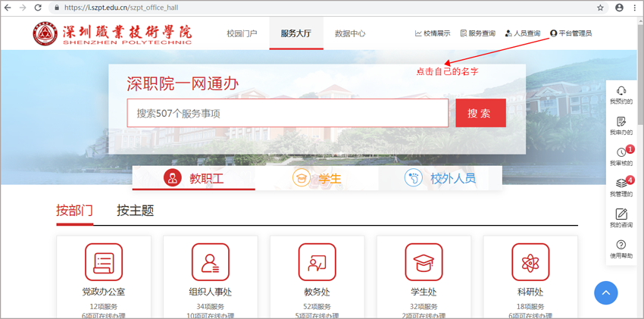Open 我申办的 in the right sidebar
Viewport: 644px width, 319px height.
621,126
